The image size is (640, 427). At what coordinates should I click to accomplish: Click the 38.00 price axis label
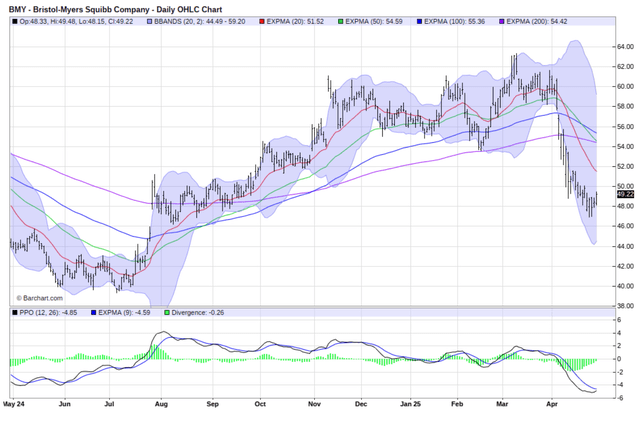coord(625,306)
